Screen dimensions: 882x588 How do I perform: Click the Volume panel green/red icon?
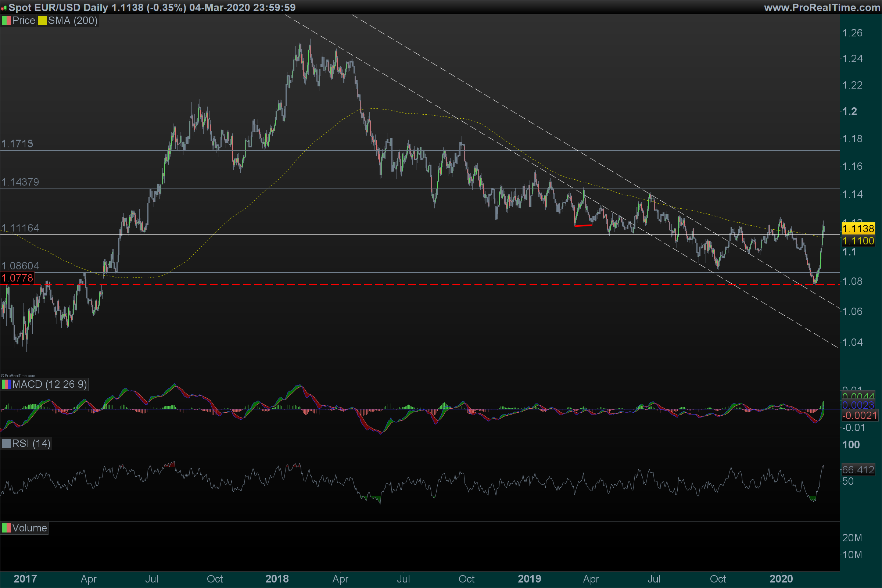(6, 528)
